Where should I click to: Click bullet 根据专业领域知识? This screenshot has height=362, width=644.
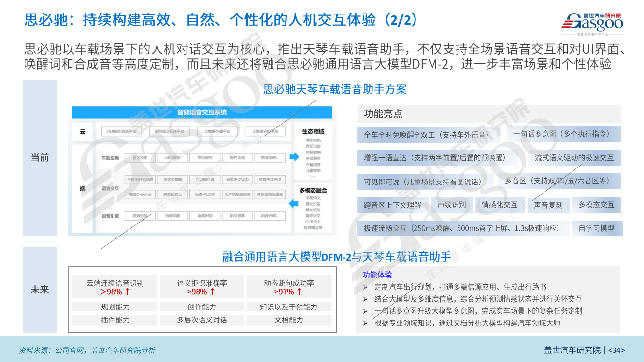(x=467, y=323)
